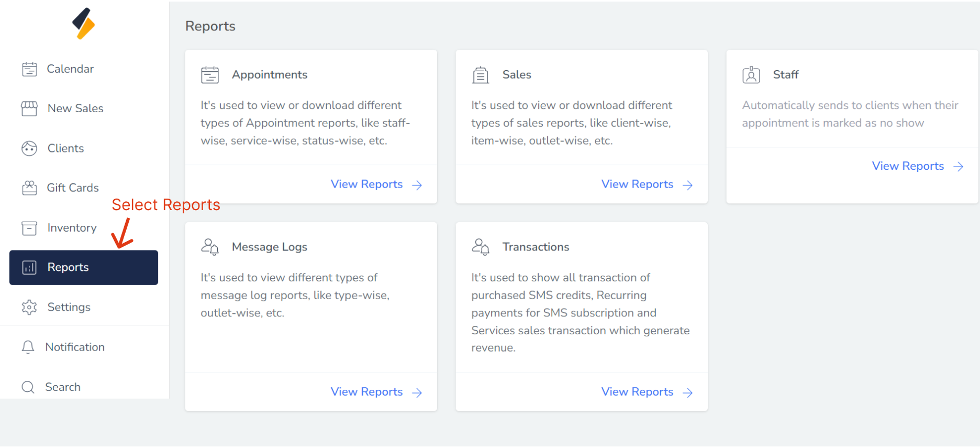This screenshot has height=448, width=980.
Task: View Reports for Appointments
Action: (x=376, y=184)
